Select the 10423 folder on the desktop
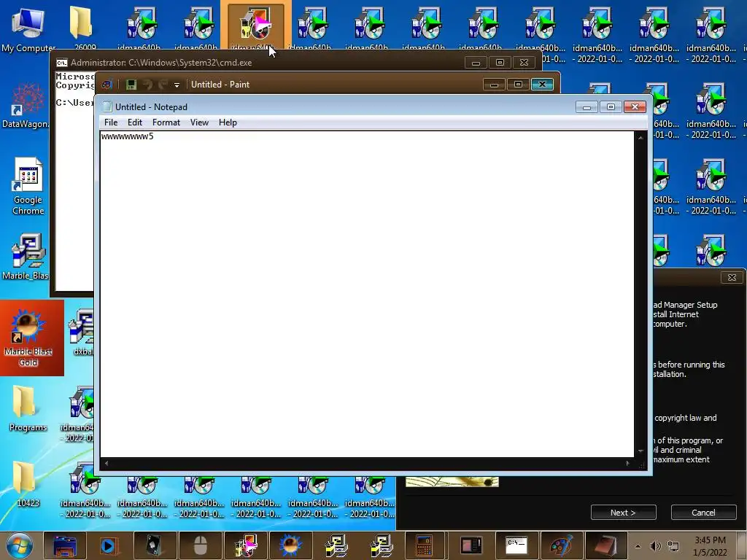This screenshot has height=560, width=747. click(27, 483)
